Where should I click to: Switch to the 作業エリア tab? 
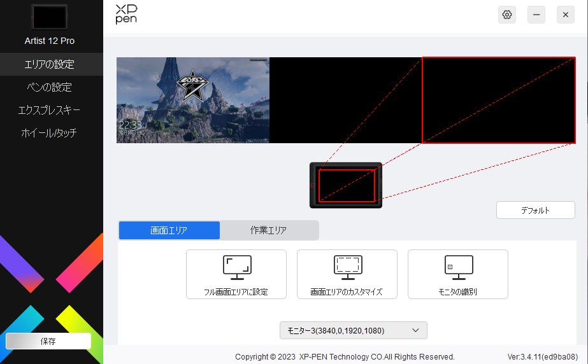click(x=269, y=230)
